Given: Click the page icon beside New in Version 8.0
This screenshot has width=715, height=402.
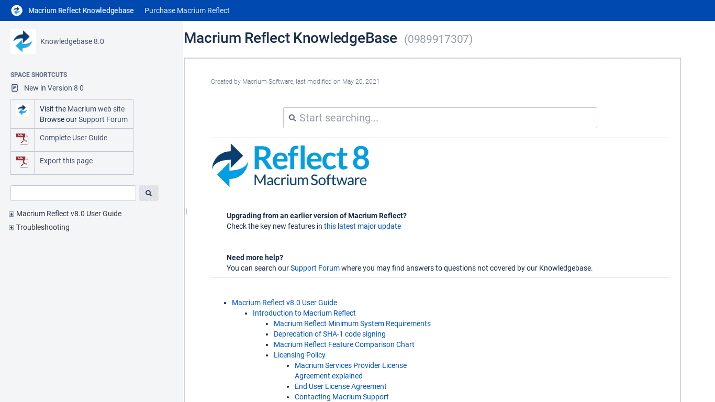Looking at the screenshot, I should point(15,88).
